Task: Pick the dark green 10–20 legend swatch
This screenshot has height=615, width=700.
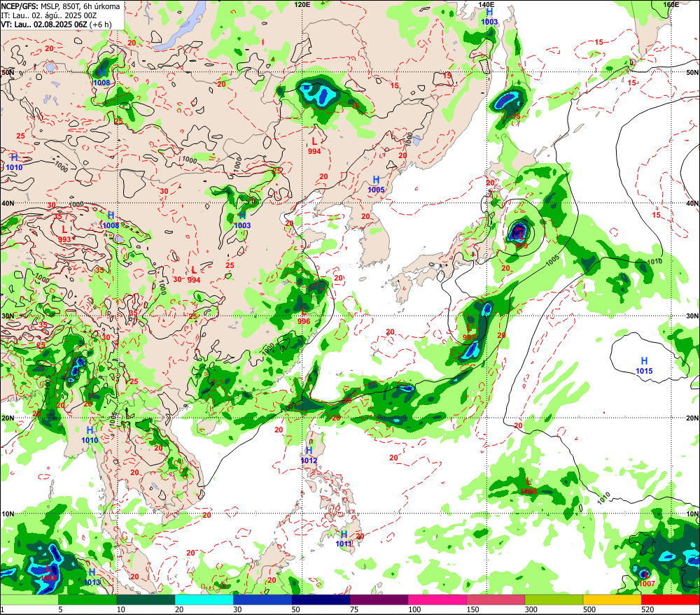Action: click(x=146, y=600)
